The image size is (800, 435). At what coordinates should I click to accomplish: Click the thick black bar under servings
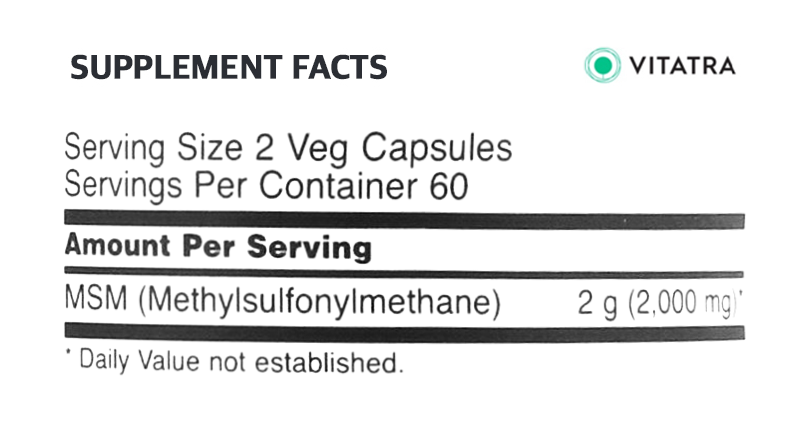tap(404, 219)
